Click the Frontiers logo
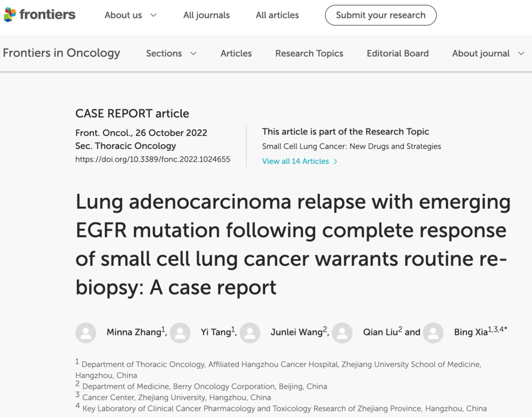Screen dimensions: 532x417 pos(40,15)
